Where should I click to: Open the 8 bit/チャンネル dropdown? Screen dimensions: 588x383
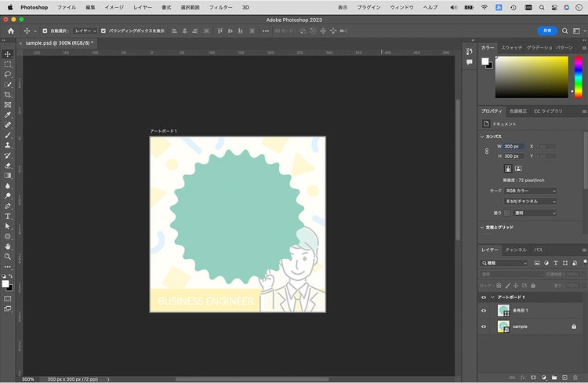click(530, 202)
